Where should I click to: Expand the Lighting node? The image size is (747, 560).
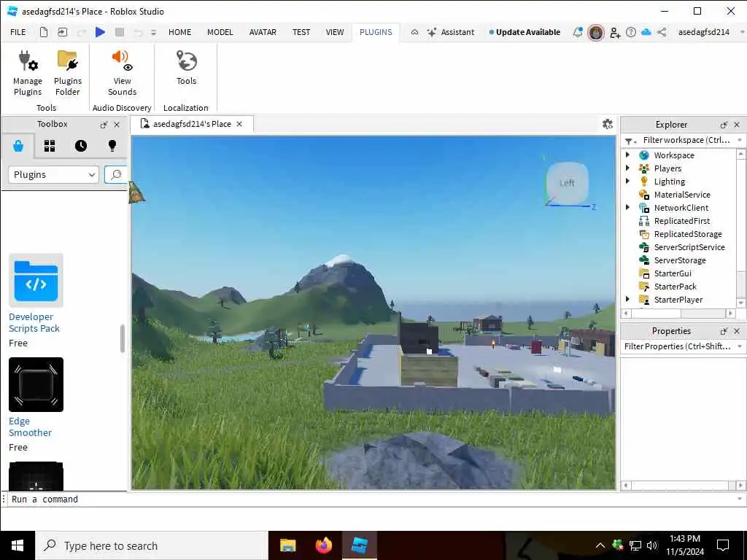[627, 181]
